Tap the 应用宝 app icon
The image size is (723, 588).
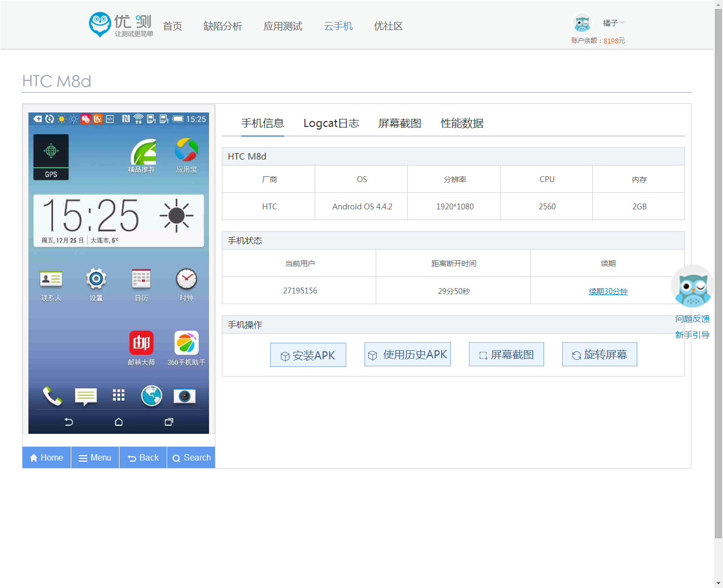[187, 151]
